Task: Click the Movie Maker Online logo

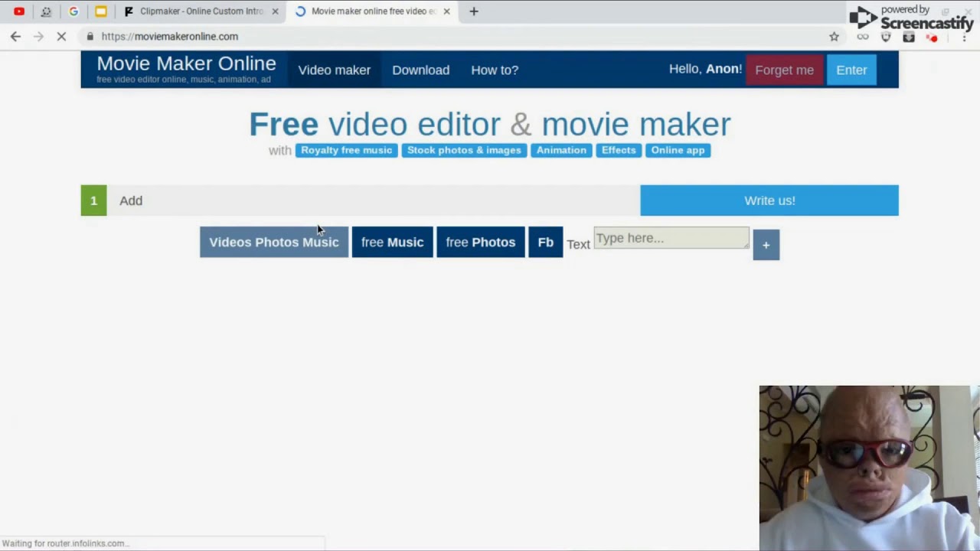Action: tap(186, 69)
